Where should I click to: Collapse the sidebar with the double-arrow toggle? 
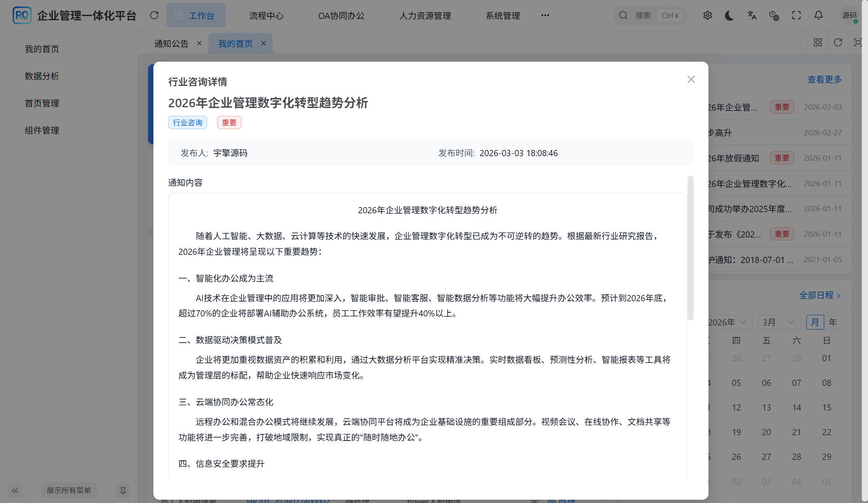coord(15,490)
